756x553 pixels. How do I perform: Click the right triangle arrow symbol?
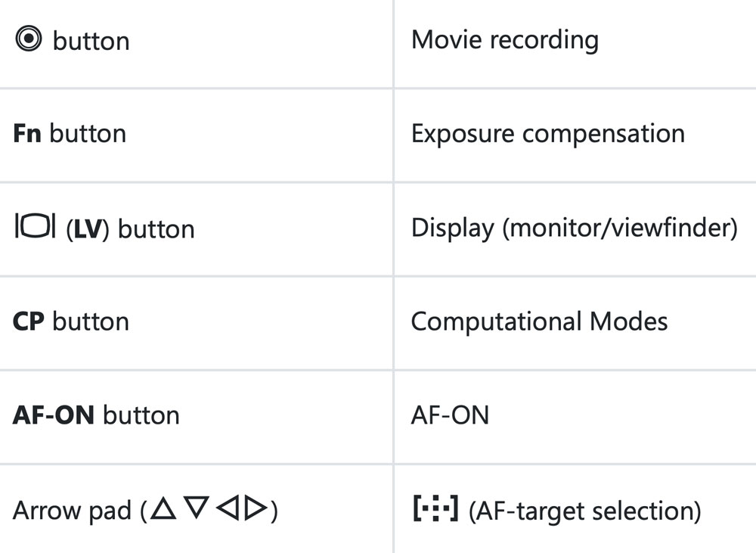256,510
